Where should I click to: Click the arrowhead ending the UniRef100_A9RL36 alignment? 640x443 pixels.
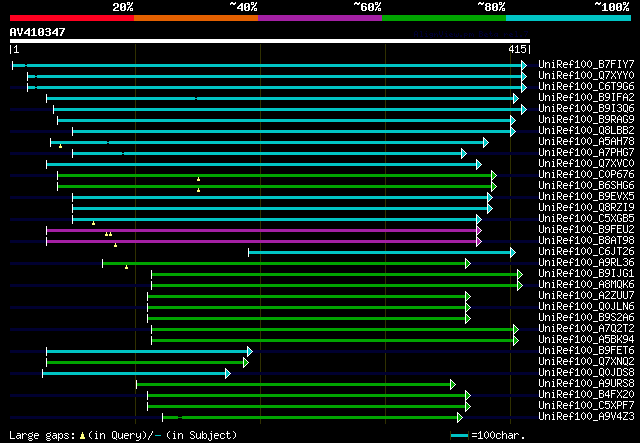468,264
